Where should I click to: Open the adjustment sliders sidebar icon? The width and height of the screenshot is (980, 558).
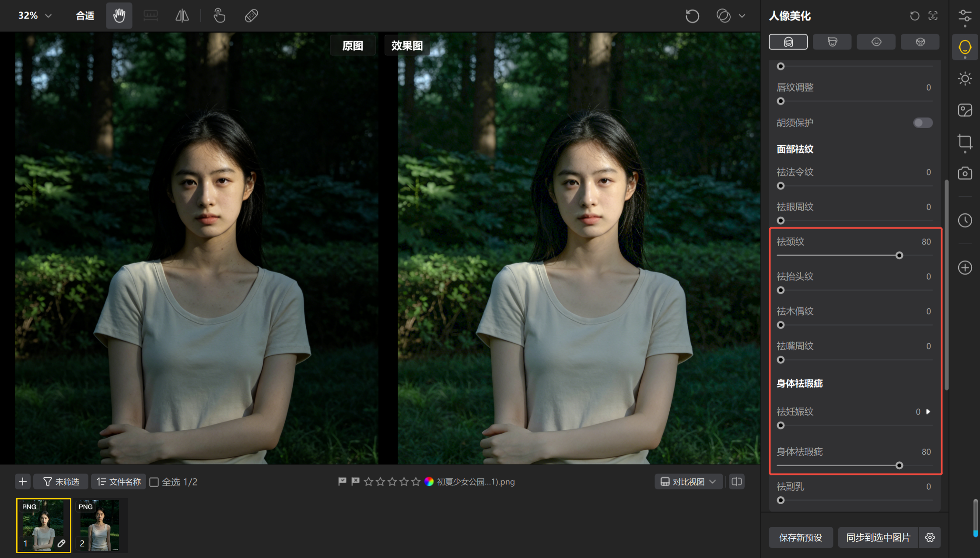pos(965,16)
